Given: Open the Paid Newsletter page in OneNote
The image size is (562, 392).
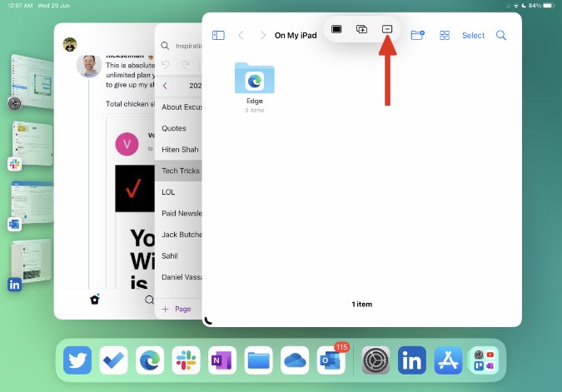Looking at the screenshot, I should (178, 213).
